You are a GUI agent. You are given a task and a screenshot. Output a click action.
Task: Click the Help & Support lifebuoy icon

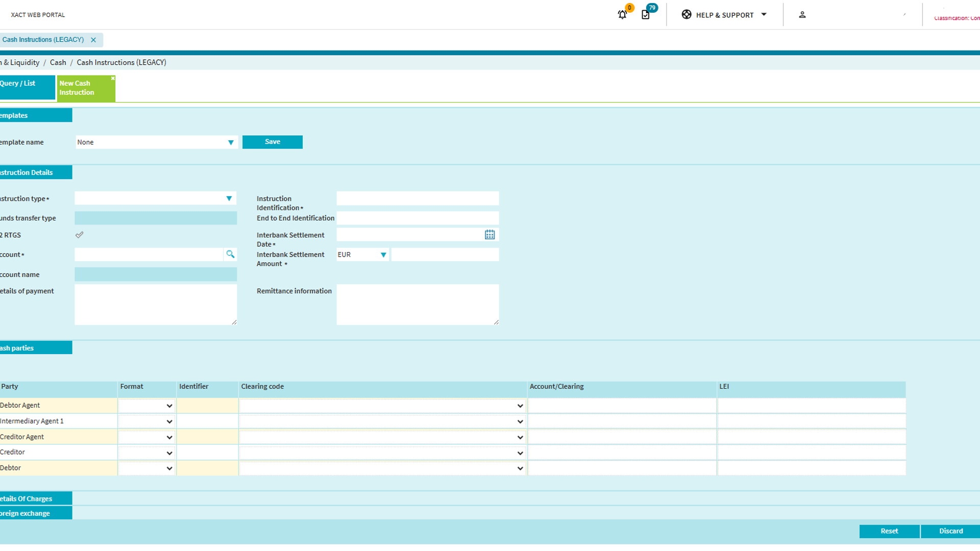[687, 15]
